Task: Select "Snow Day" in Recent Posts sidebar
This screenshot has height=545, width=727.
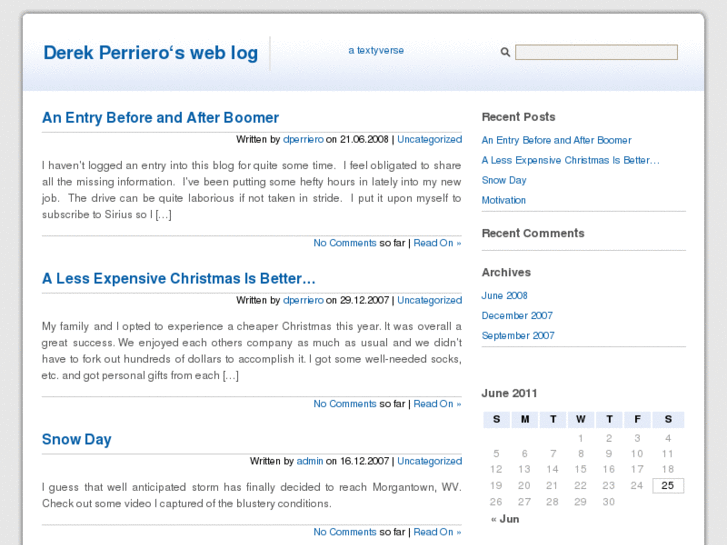Action: [503, 180]
